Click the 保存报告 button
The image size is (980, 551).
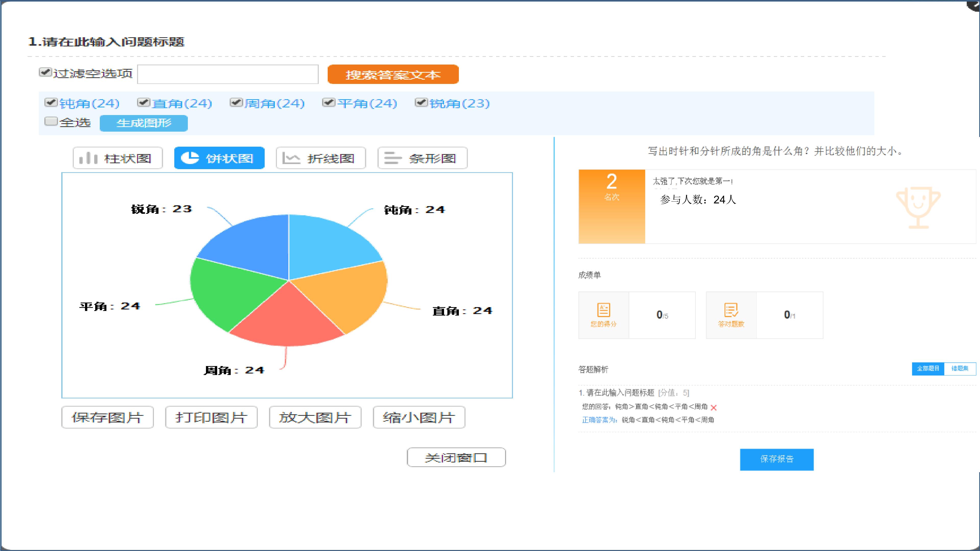click(777, 459)
